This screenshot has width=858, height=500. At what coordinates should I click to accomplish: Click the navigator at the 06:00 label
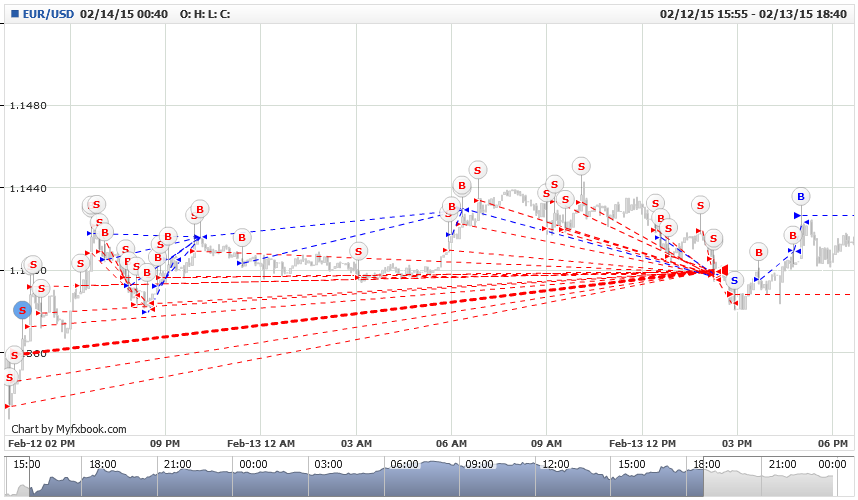pos(404,464)
